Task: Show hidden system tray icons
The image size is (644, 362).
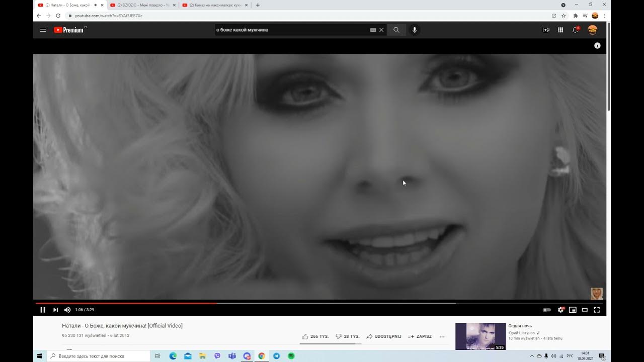Action: pyautogui.click(x=532, y=356)
